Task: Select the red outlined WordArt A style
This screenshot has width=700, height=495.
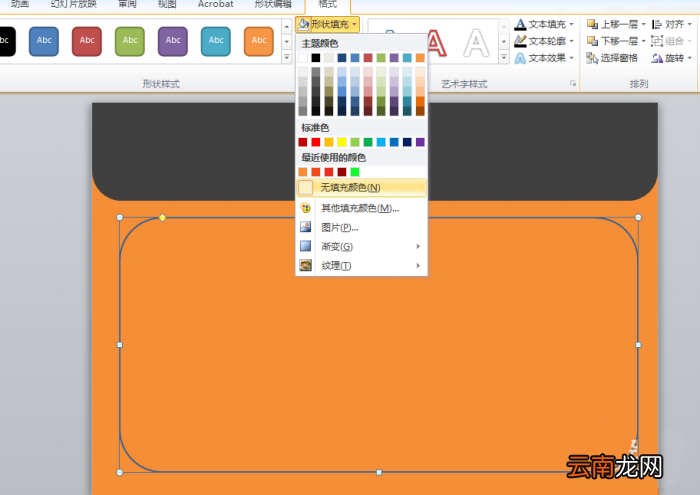Action: point(437,43)
